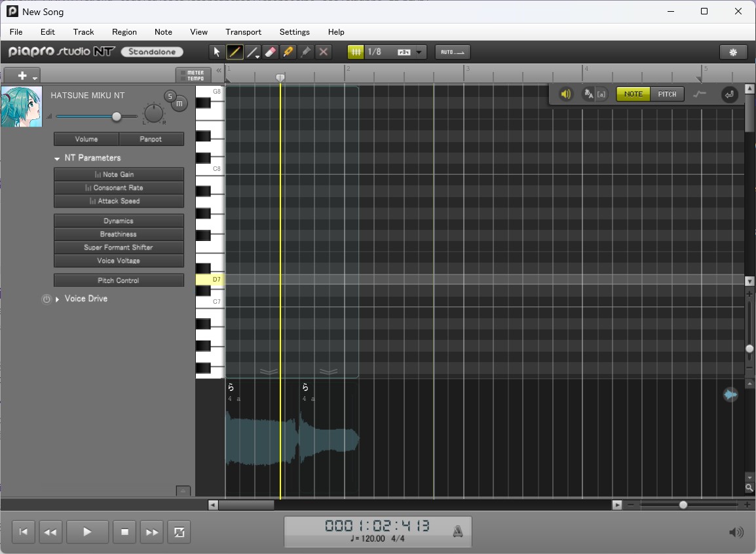Viewport: 756px width, 554px height.
Task: Expand the Voice Drive section
Action: tap(58, 299)
